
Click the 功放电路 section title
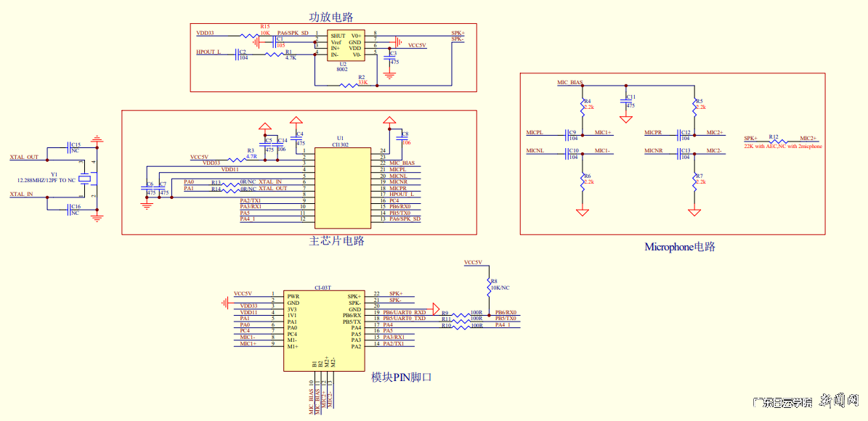tap(331, 17)
